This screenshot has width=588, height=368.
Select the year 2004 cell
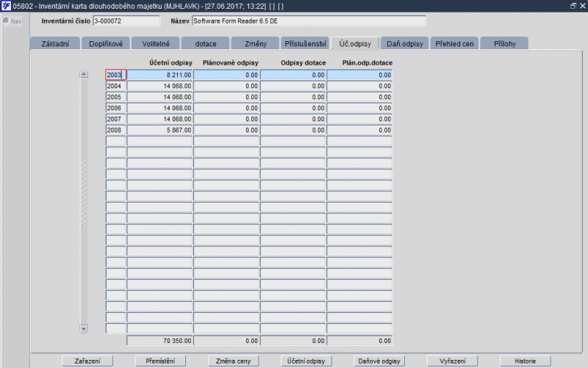pyautogui.click(x=115, y=86)
